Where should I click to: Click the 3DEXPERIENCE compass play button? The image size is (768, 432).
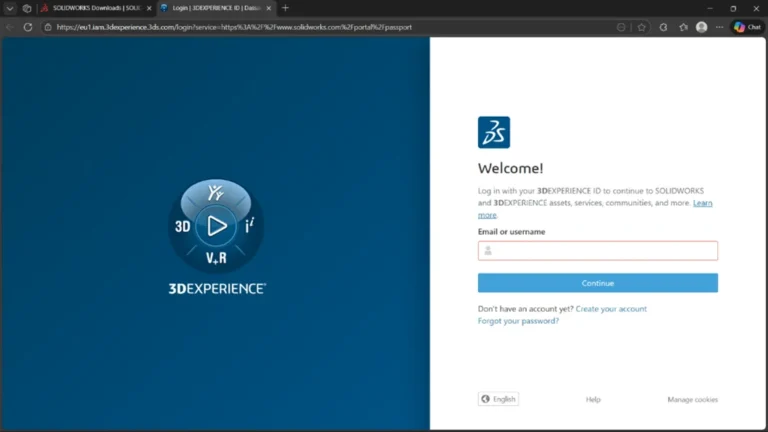(x=216, y=226)
